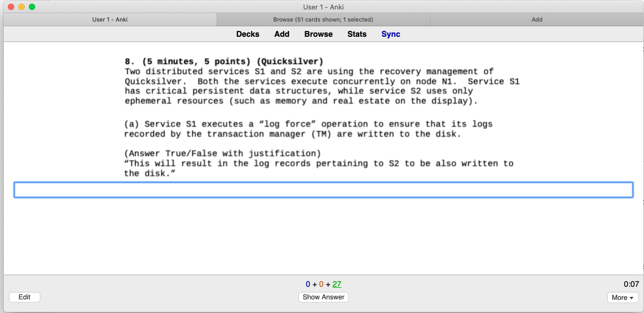This screenshot has width=644, height=313.
Task: Click the learning cards count 0
Action: (321, 284)
